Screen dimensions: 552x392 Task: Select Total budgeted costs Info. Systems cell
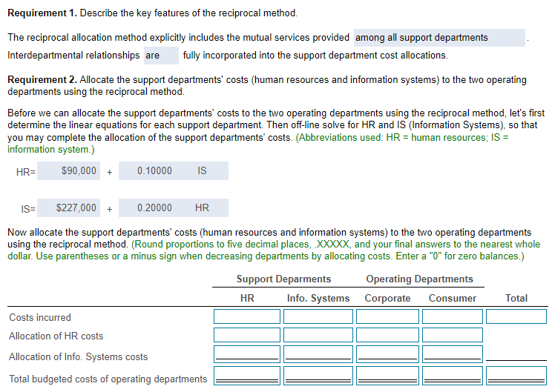click(x=318, y=376)
